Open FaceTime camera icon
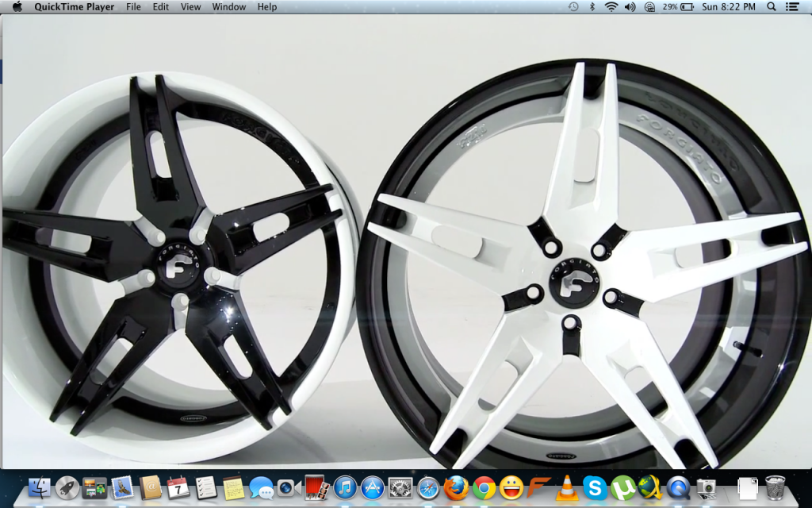Viewport: 812px width, 508px height. [x=289, y=488]
